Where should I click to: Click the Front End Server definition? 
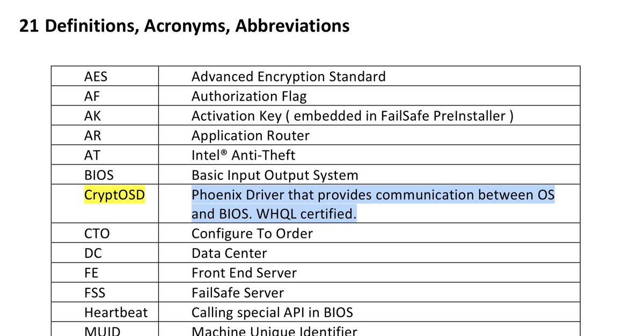[244, 273]
